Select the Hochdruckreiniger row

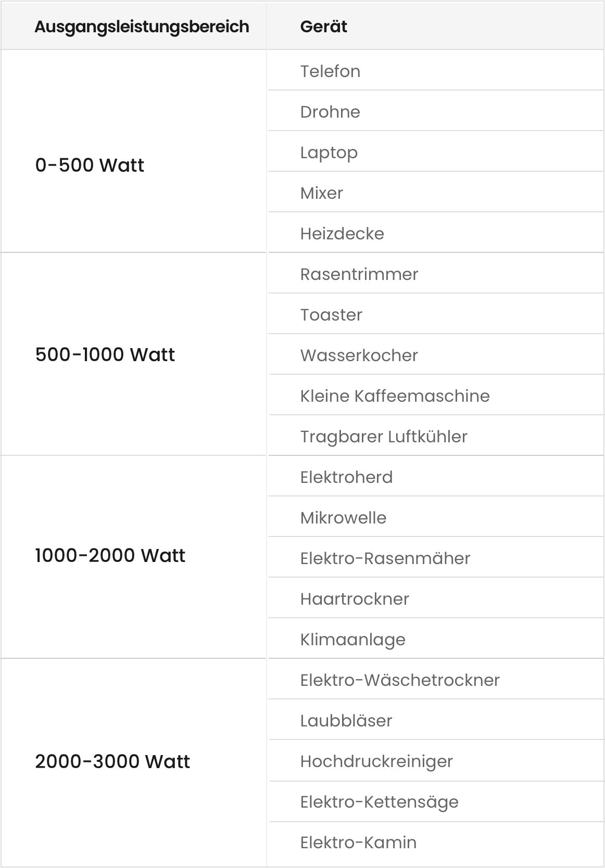(x=376, y=761)
